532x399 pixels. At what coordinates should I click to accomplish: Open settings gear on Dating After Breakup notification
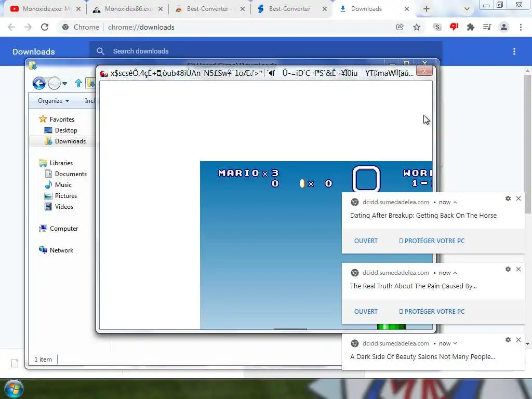508,198
